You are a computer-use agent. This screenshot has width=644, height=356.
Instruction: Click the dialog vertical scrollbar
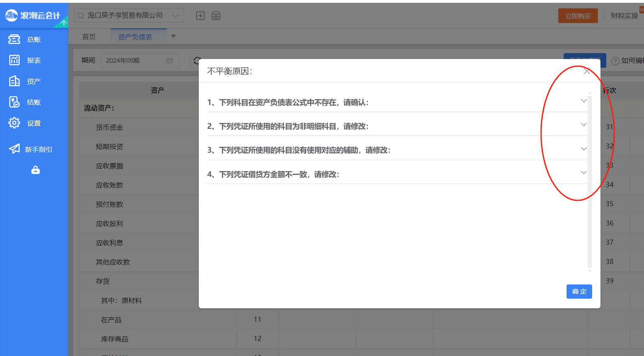coord(590,181)
